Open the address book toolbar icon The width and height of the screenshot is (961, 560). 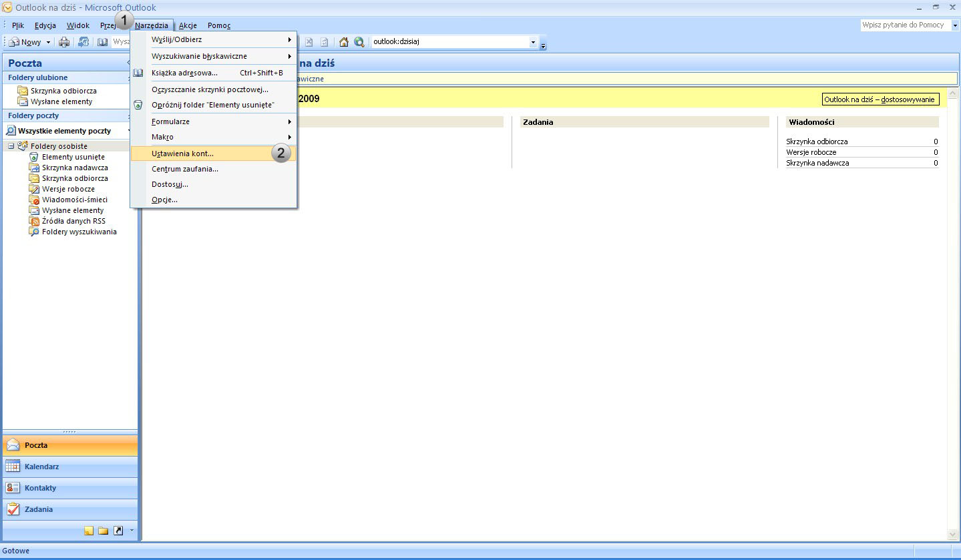[102, 42]
